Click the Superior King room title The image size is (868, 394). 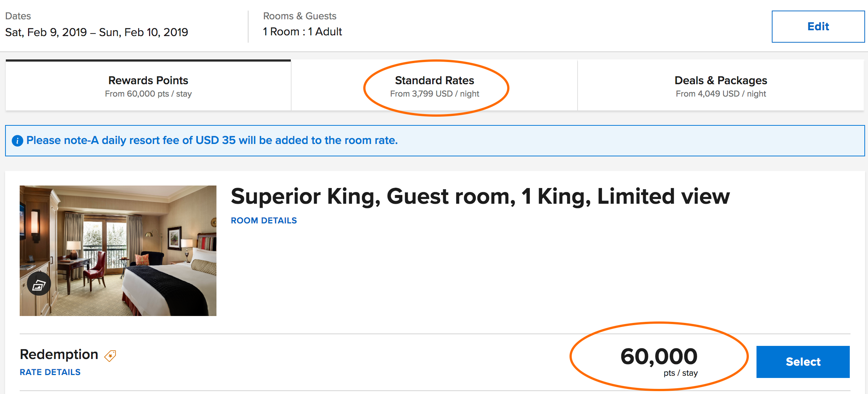coord(480,196)
